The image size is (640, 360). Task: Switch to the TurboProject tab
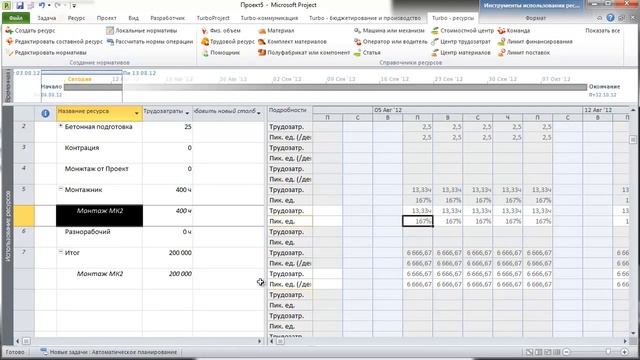[213, 18]
